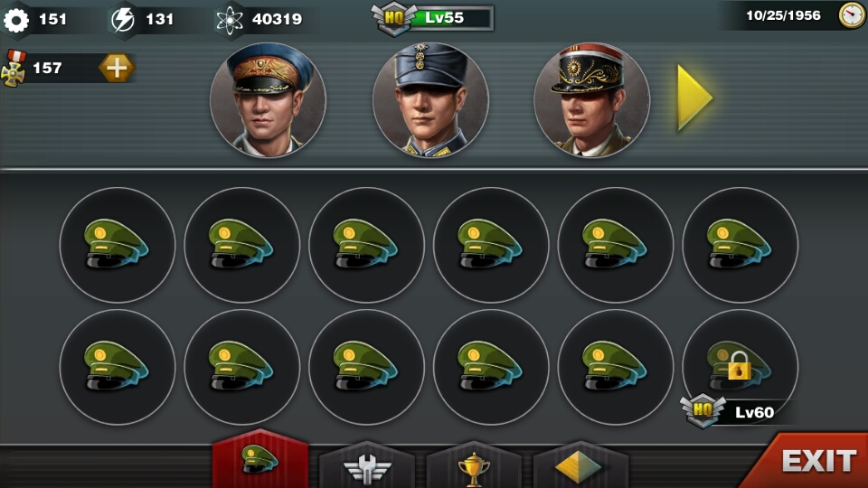This screenshot has height=488, width=868.
Task: Open the generals tab with green cap
Action: click(x=260, y=459)
